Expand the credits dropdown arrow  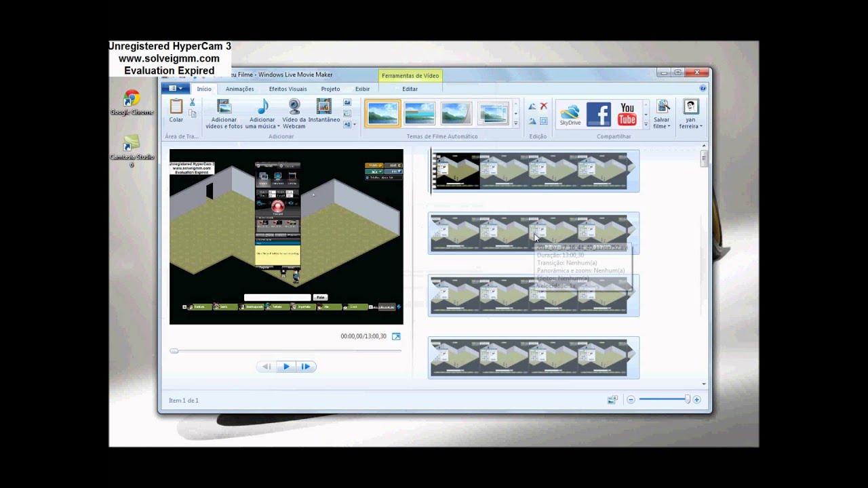click(354, 125)
